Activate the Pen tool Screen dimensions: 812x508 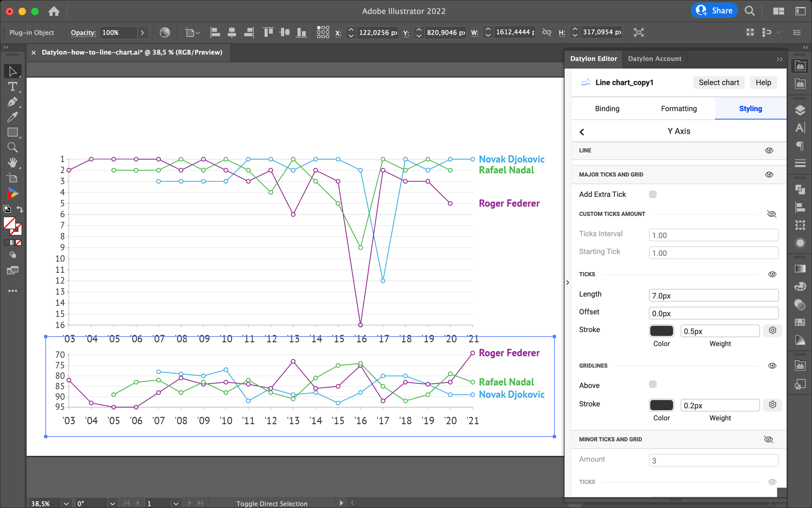coord(12,102)
